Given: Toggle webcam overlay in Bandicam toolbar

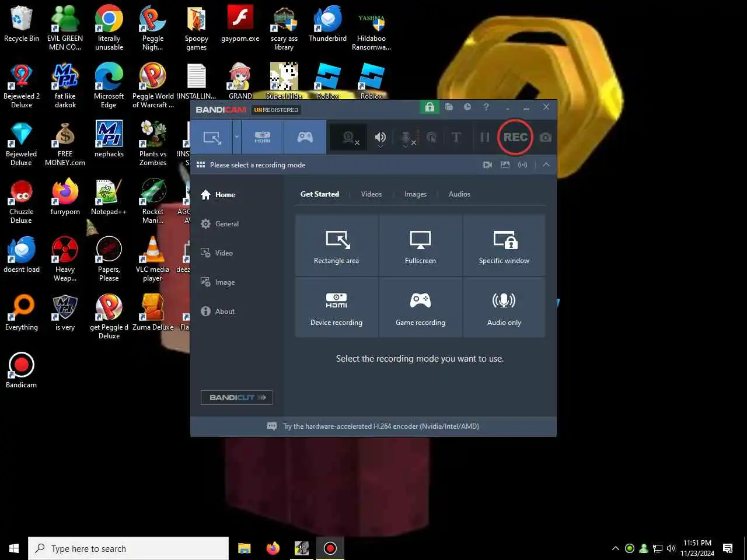Looking at the screenshot, I should coord(350,138).
